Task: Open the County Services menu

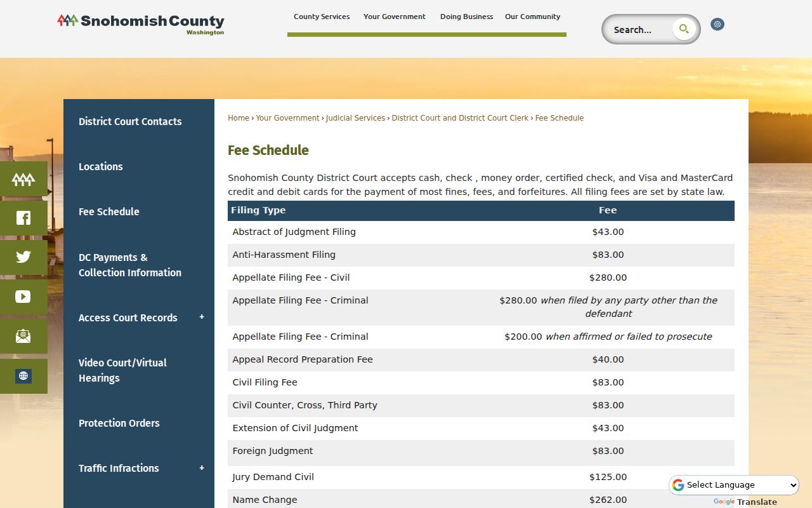Action: pyautogui.click(x=322, y=17)
